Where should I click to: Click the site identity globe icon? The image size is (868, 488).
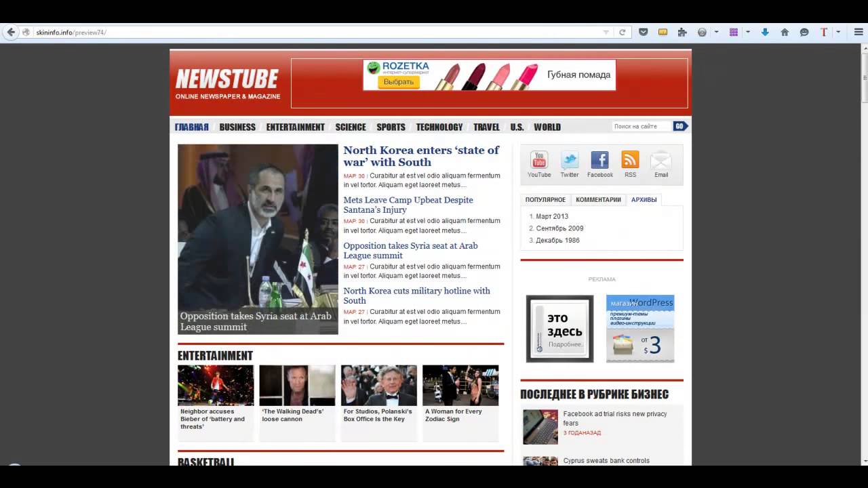[26, 32]
